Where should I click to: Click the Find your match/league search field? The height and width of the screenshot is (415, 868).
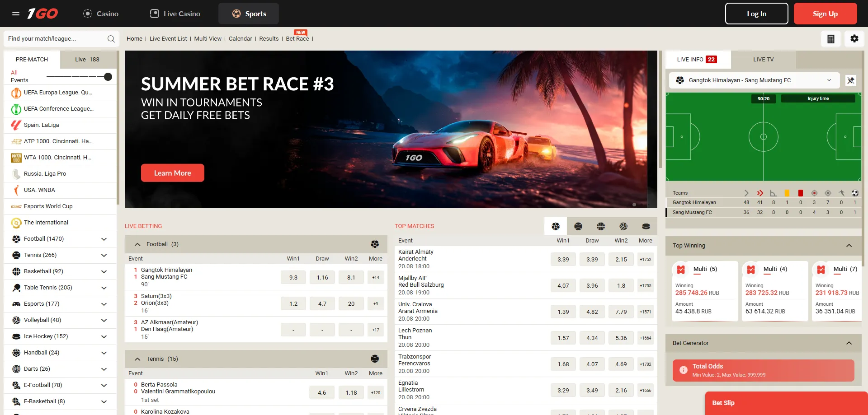[x=61, y=39]
